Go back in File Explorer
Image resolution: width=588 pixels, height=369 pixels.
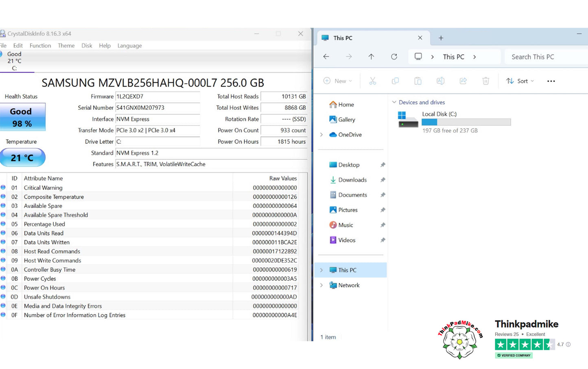pos(326,57)
